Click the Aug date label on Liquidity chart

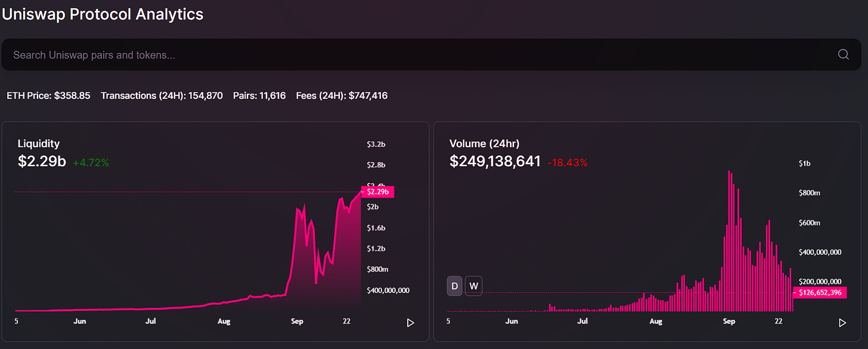pyautogui.click(x=224, y=322)
